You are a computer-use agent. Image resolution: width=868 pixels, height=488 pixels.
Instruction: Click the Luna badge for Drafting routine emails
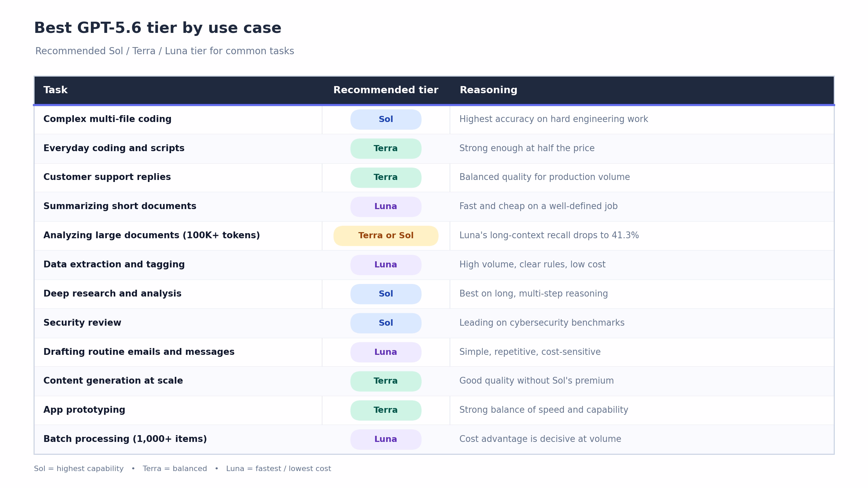(x=386, y=352)
